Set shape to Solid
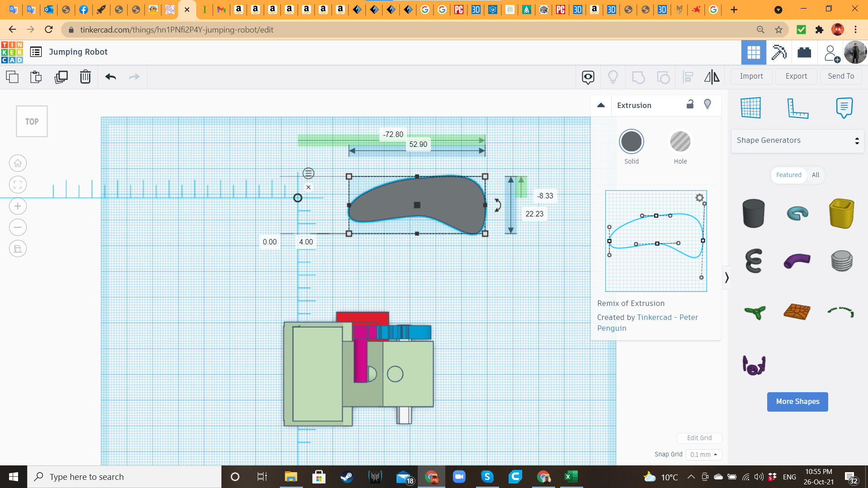Image resolution: width=868 pixels, height=488 pixels. pos(631,142)
